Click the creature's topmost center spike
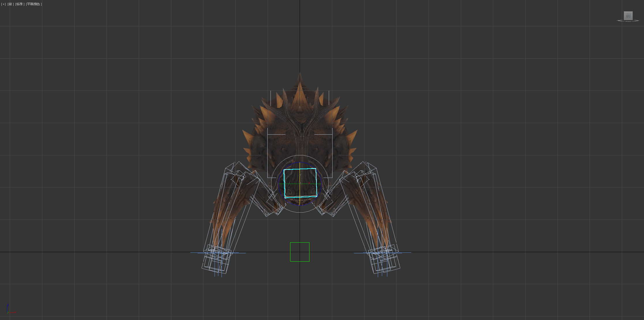644x320 pixels. pos(300,82)
